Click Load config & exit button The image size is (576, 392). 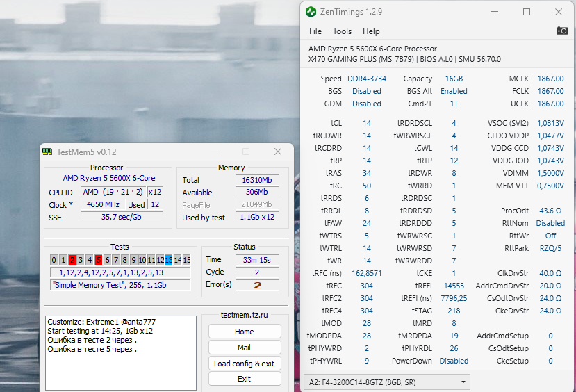245,364
